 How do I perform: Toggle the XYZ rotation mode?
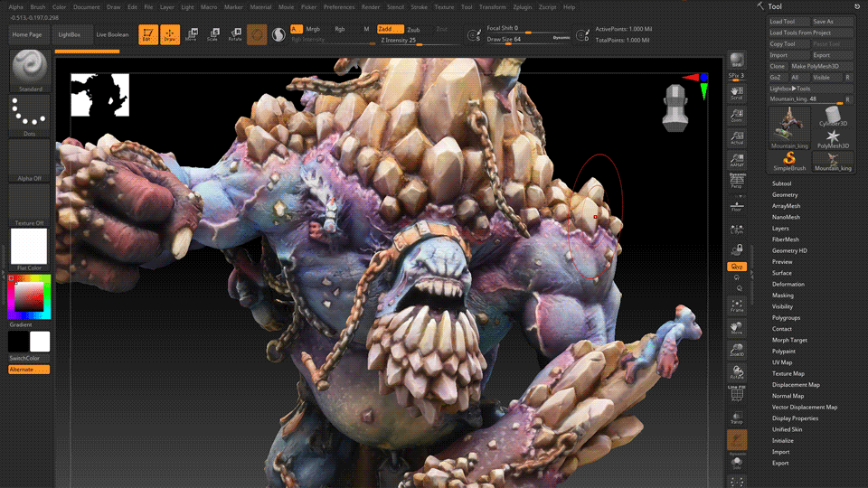coord(736,267)
